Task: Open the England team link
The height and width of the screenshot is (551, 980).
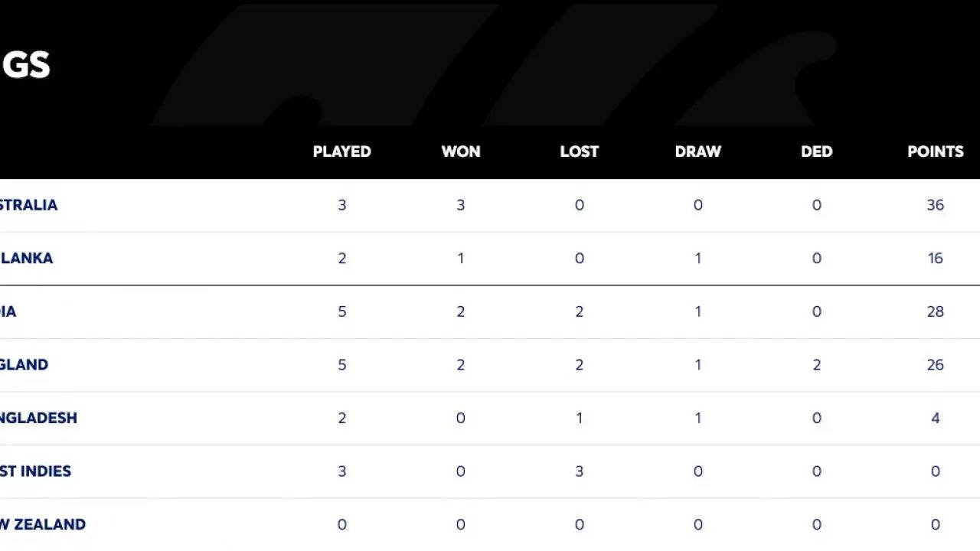Action: 24,364
